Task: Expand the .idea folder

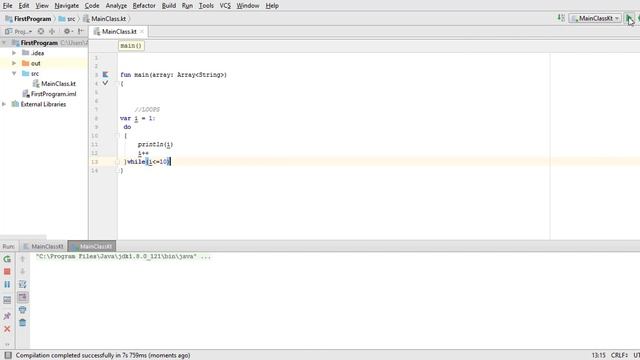Action: [14, 53]
